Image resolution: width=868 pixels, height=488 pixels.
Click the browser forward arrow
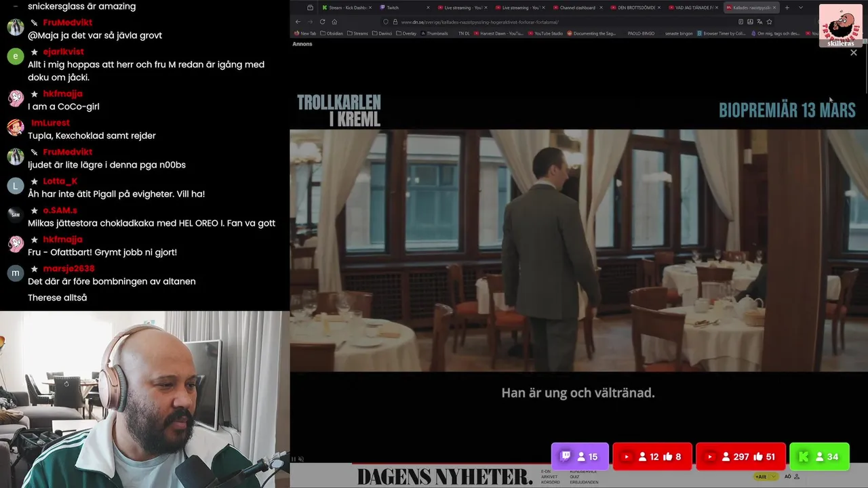click(310, 22)
